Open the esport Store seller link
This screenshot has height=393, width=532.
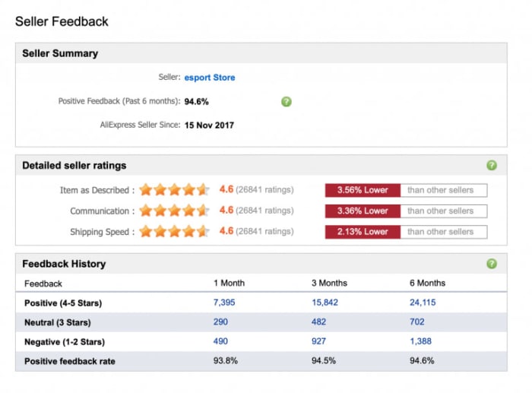pos(210,78)
